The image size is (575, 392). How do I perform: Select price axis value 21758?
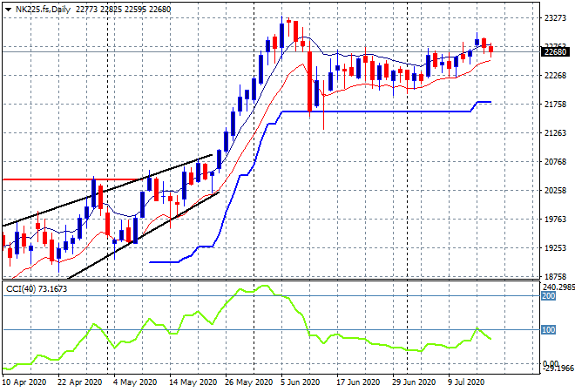555,105
